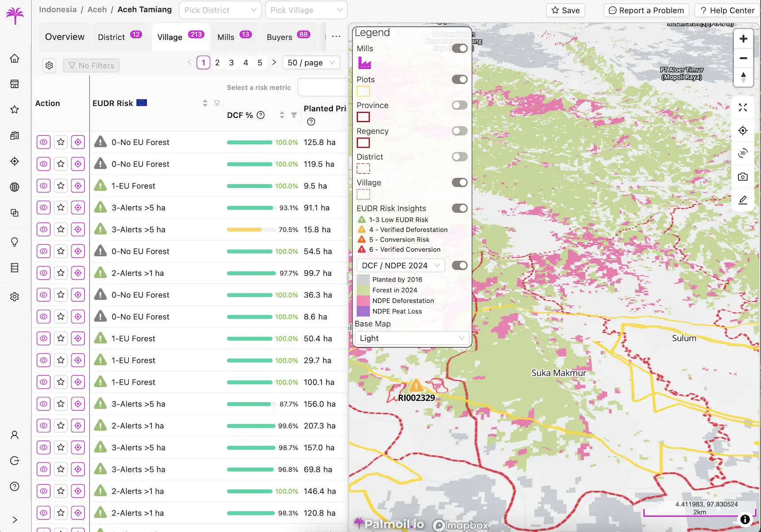Click the Report a Problem button
761x532 pixels.
click(646, 10)
